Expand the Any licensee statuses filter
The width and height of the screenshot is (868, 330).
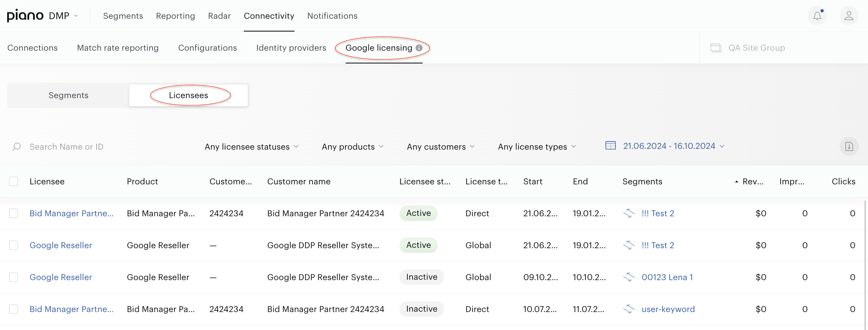coord(252,147)
